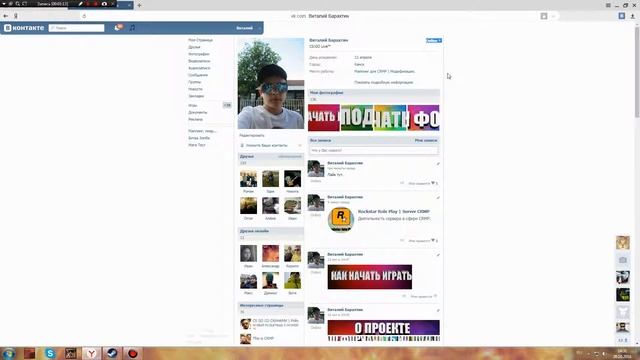
Task: Switch to 'Мои записи' wall tab
Action: [426, 140]
